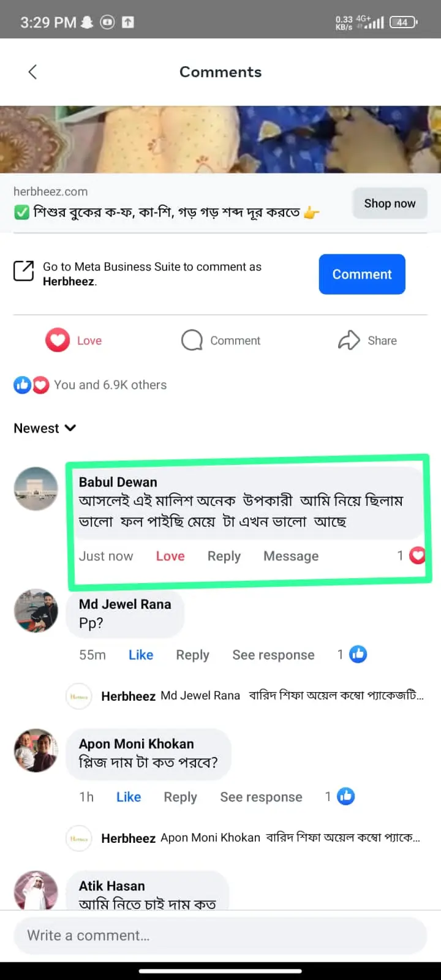
Task: Toggle Love on Babul Dewan's comment
Action: pyautogui.click(x=170, y=556)
